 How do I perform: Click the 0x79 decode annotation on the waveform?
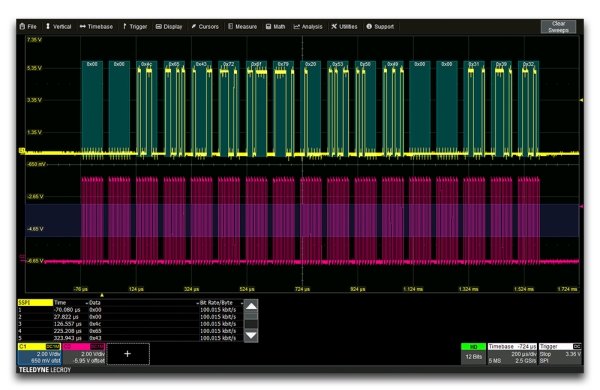click(x=283, y=64)
